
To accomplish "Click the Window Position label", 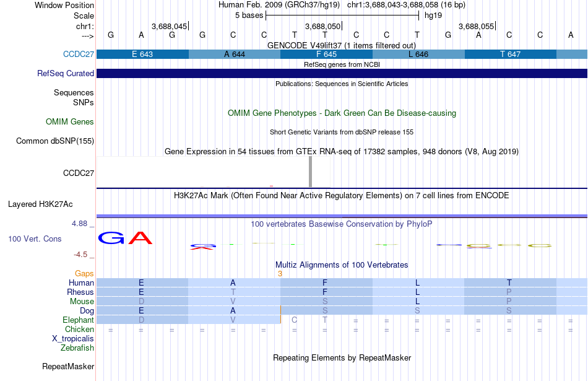I will (x=64, y=5).
